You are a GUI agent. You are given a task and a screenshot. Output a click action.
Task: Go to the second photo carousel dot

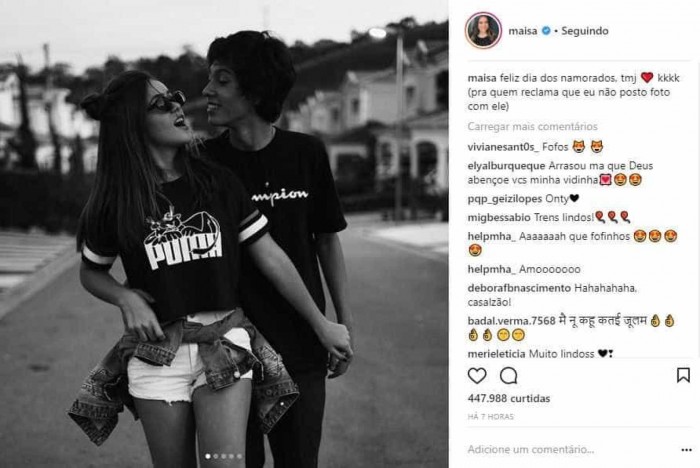pyautogui.click(x=216, y=456)
